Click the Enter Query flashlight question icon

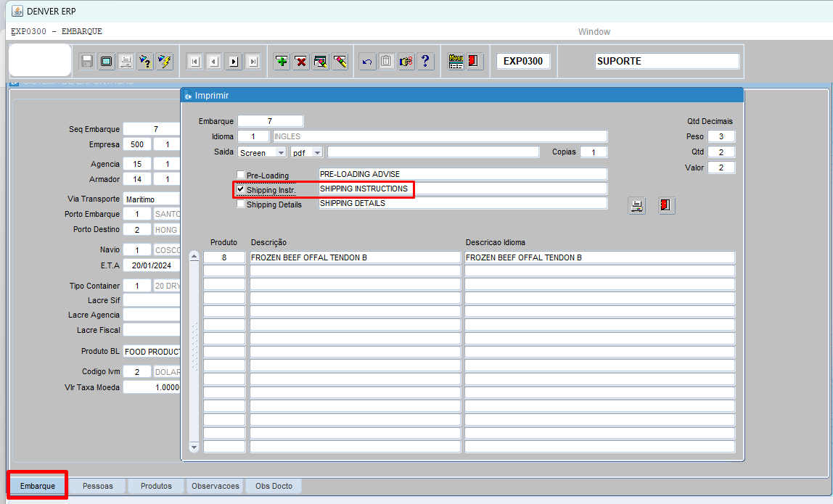click(145, 62)
